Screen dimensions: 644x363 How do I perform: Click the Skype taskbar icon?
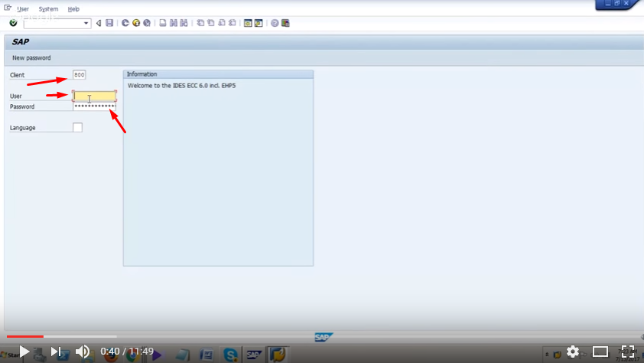point(230,355)
